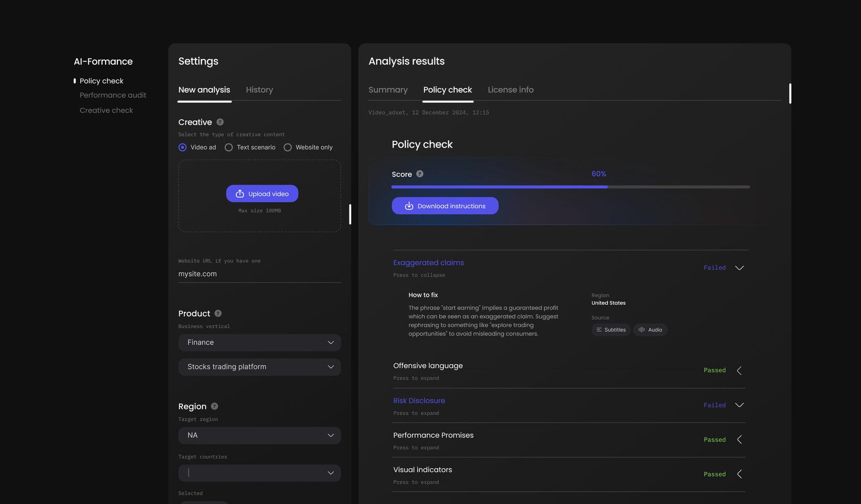This screenshot has height=504, width=861.
Task: Click the policy score progress bar
Action: coord(570,187)
